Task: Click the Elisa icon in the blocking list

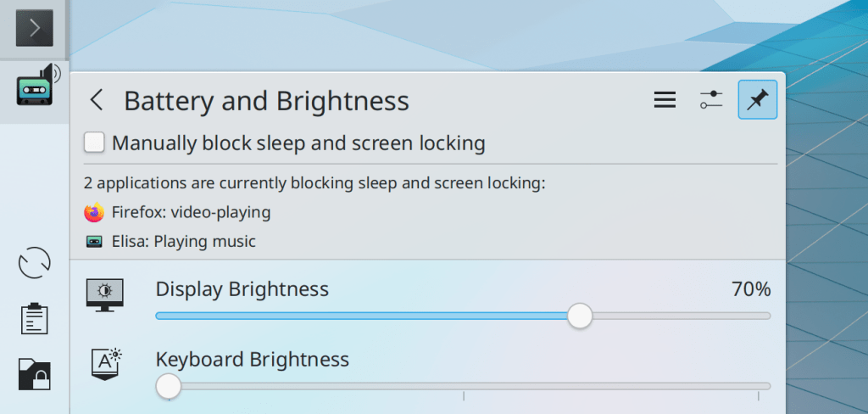Action: (x=94, y=242)
